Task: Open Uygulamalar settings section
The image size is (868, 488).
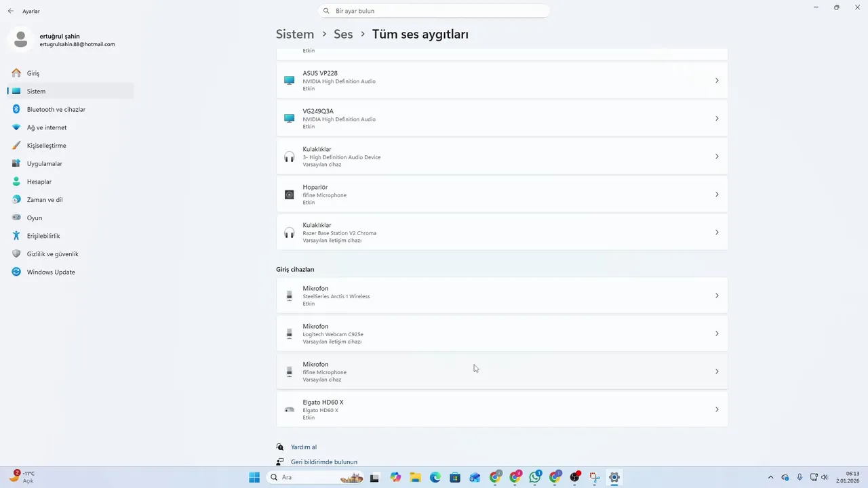Action: pyautogui.click(x=71, y=163)
